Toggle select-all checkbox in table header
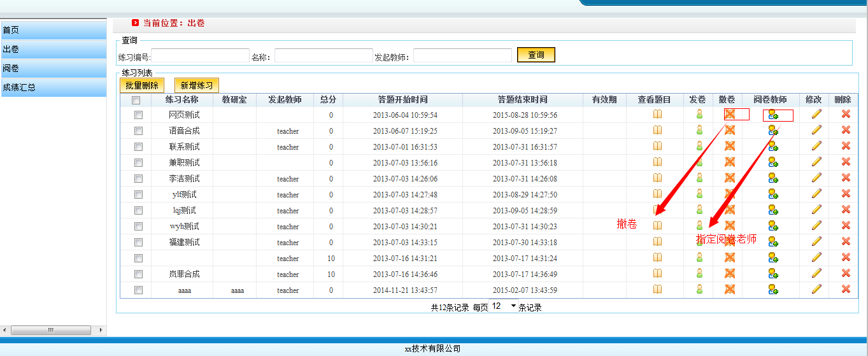868x356 pixels. click(136, 100)
